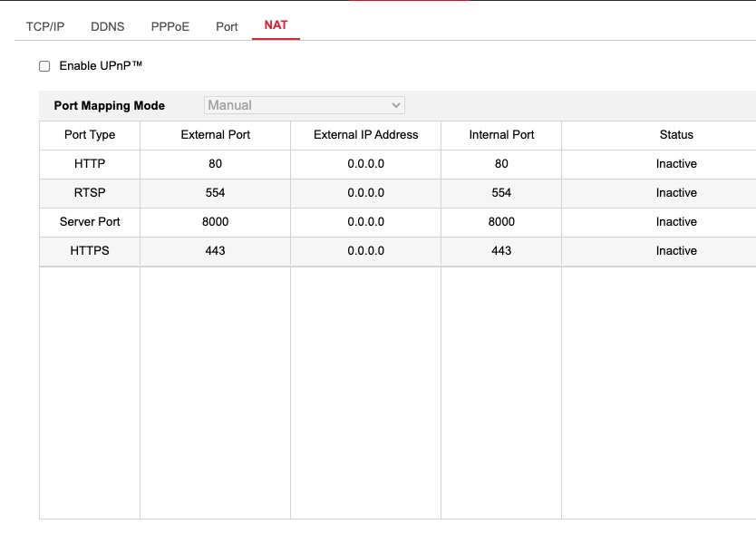Click RTSP external port value 554
The image size is (756, 534).
point(215,193)
